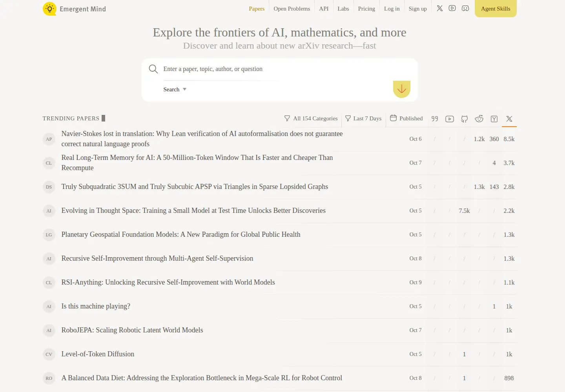The image size is (565, 392).
Task: Sort trending papers by Reddit column icon
Action: pos(479,119)
